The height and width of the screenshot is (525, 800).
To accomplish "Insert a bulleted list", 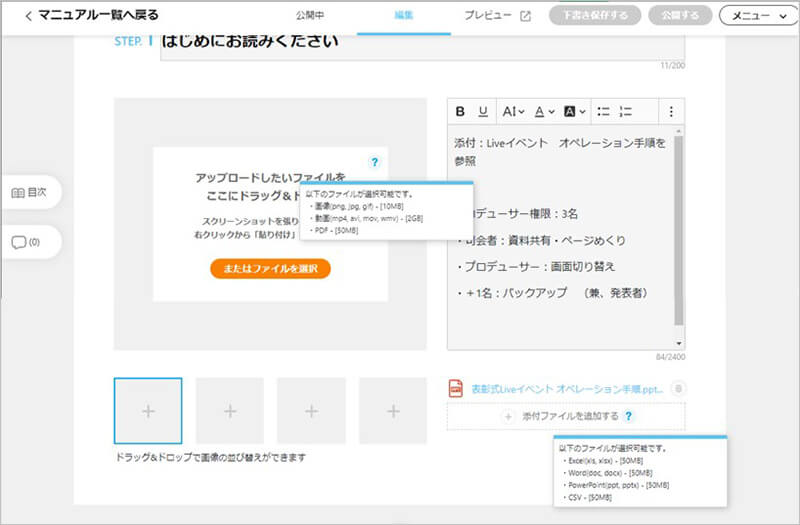I will [603, 112].
